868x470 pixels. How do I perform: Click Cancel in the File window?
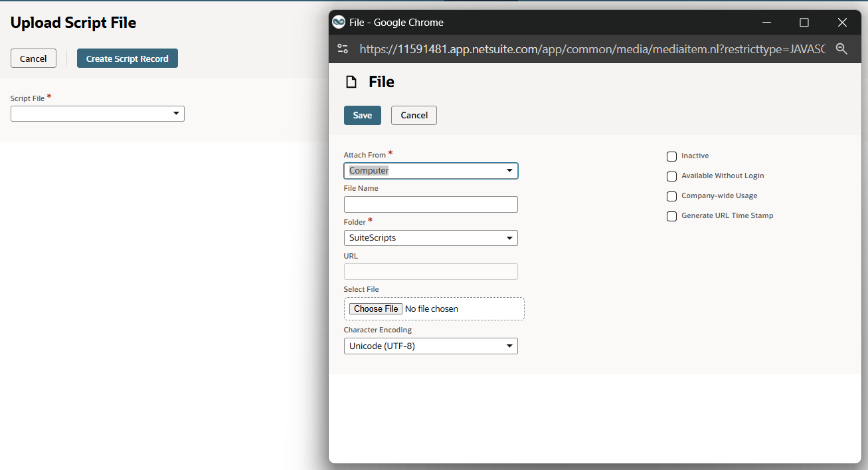(x=414, y=115)
